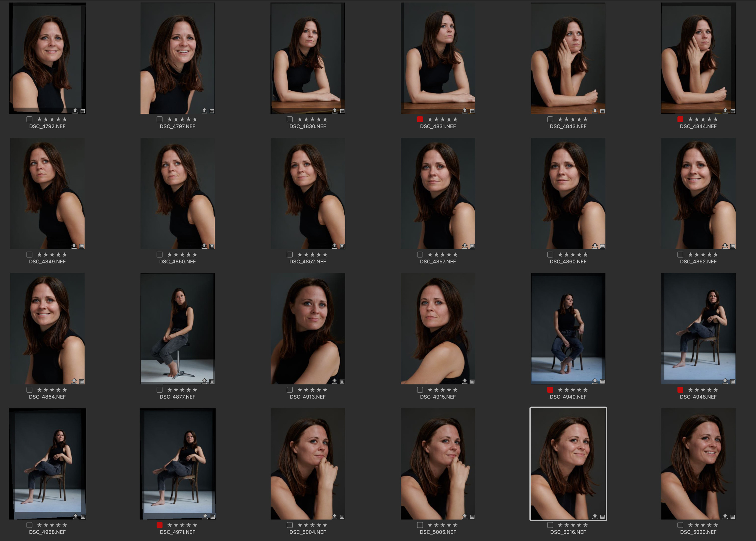Screen dimensions: 756x541
Task: Click the processed/export icon on DSC_4792.NEF thumbnail
Action: point(75,111)
